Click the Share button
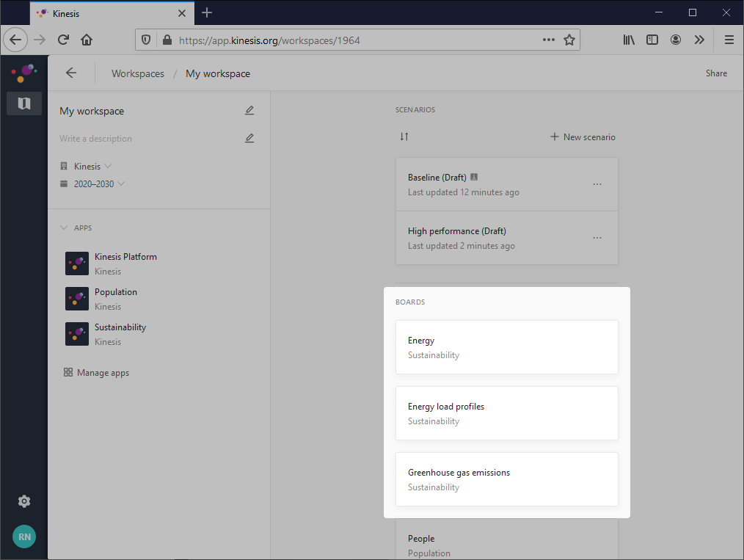744x560 pixels. (716, 73)
